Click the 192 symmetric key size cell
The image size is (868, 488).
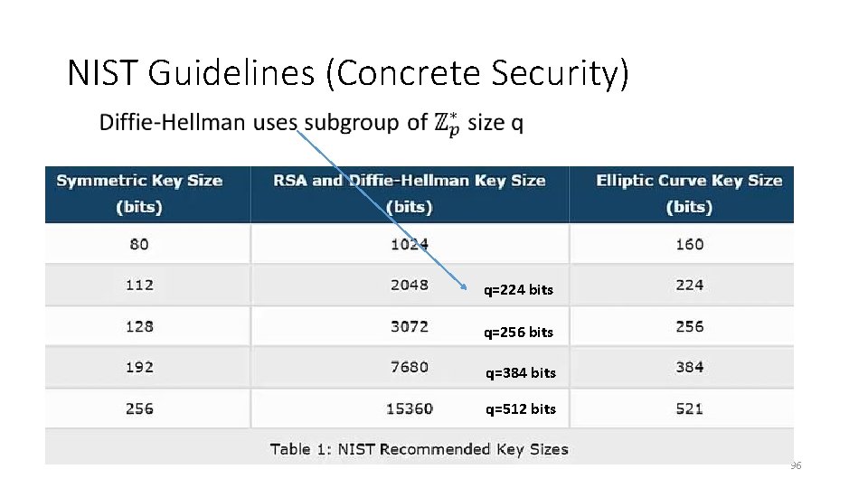139,367
